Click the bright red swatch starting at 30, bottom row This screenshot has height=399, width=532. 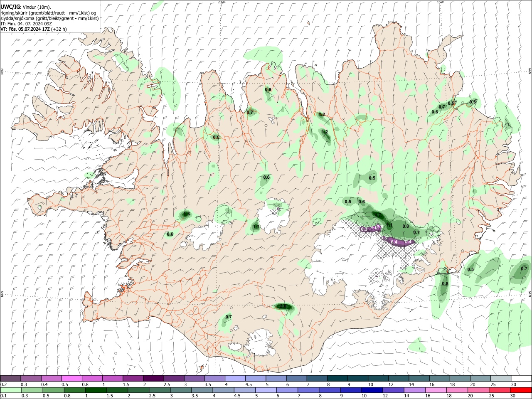(x=521, y=390)
